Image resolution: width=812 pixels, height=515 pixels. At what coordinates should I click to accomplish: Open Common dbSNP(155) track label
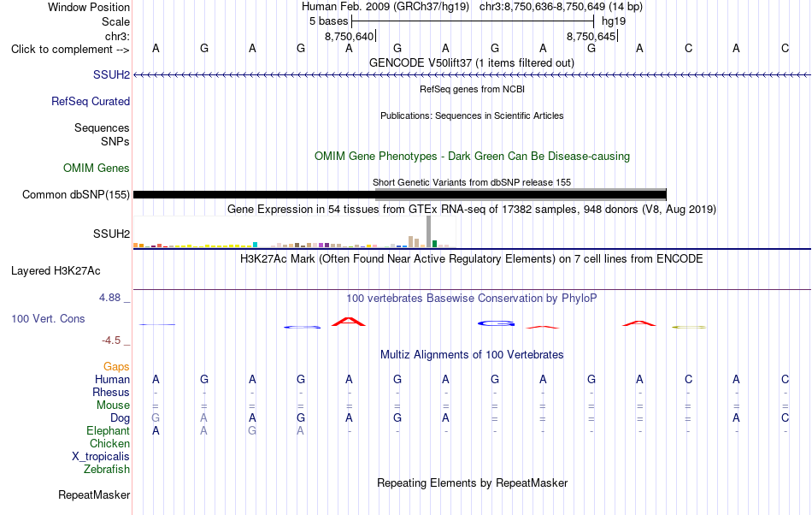click(75, 194)
